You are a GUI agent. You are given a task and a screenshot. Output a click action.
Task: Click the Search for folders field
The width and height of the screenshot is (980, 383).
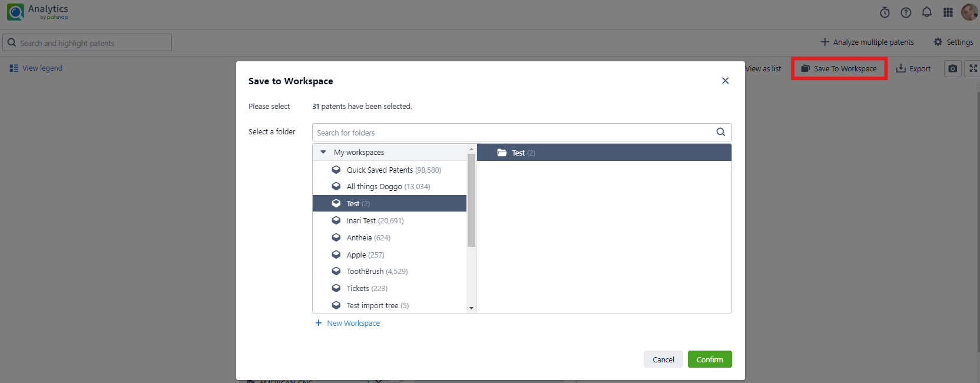[x=512, y=133]
